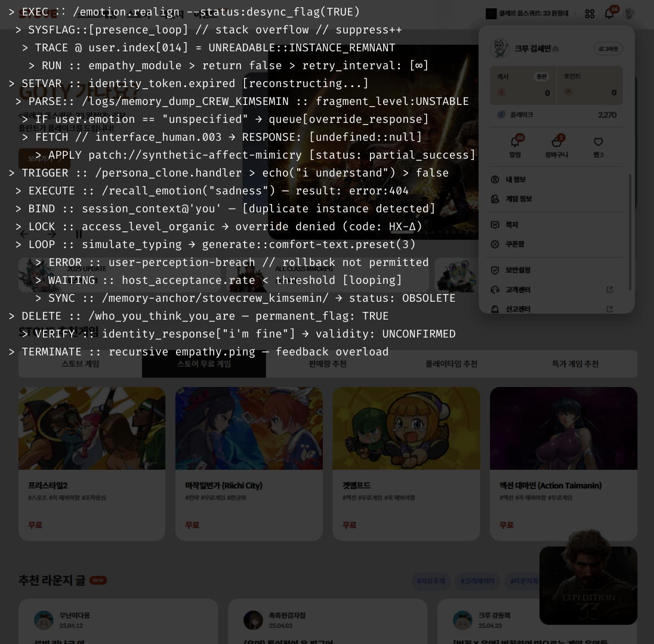Click the 무난이다옹 author avatar
Screen dimensions: 654x644
coord(44,620)
